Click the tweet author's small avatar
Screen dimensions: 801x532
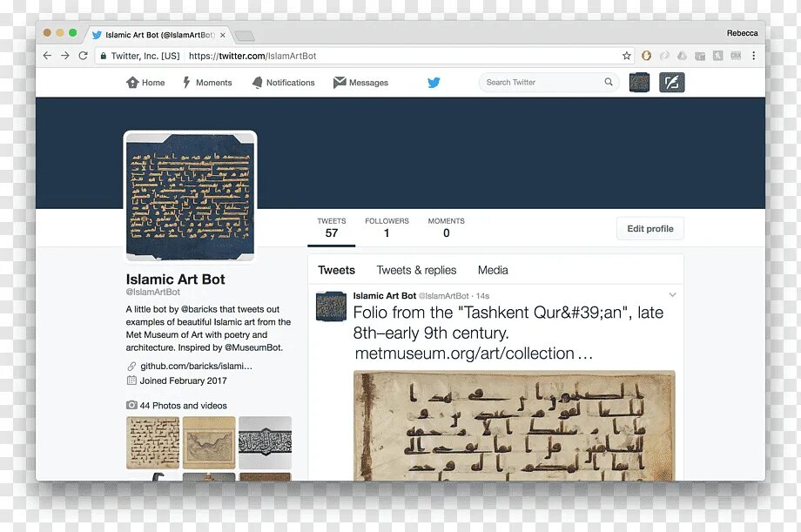(331, 306)
